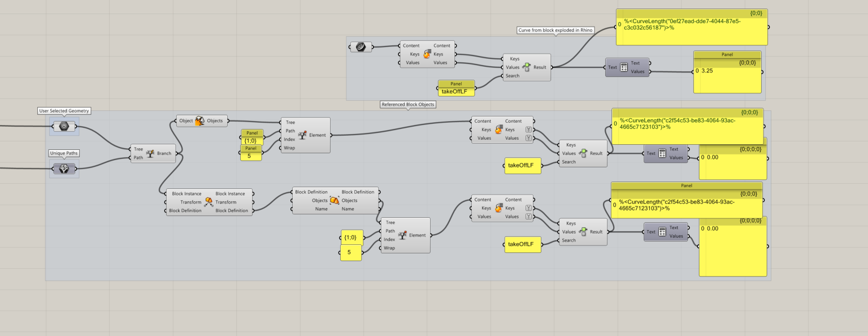This screenshot has height=336, width=868.
Task: Click the Keys/Values/Search Result icon wired to the 3.25 branch
Action: 527,67
